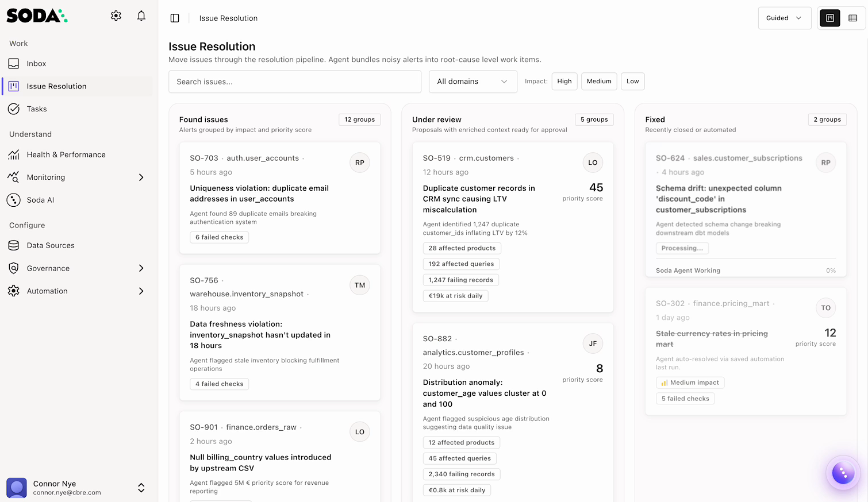Screen dimensions: 868x502
Task: Click the 12 affected products tag
Action: click(x=462, y=443)
